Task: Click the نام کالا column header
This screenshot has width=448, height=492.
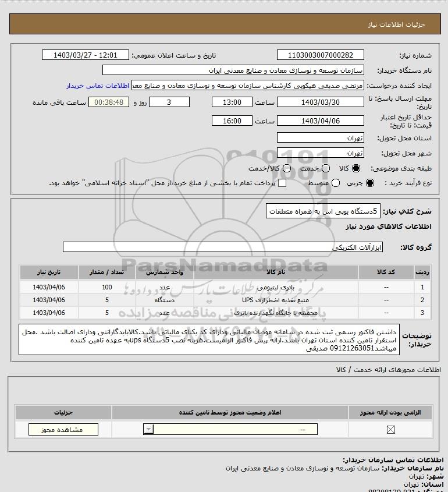Action: tap(276, 272)
